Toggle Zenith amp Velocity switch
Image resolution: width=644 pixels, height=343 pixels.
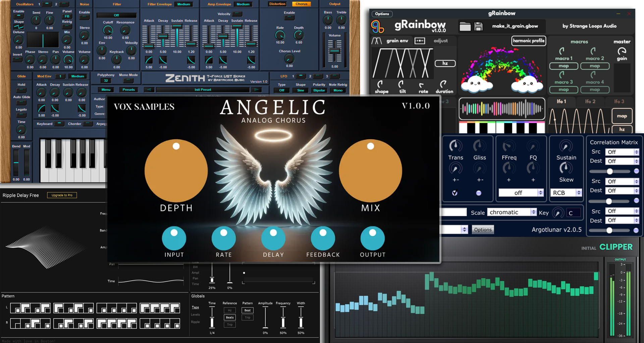tap(237, 14)
